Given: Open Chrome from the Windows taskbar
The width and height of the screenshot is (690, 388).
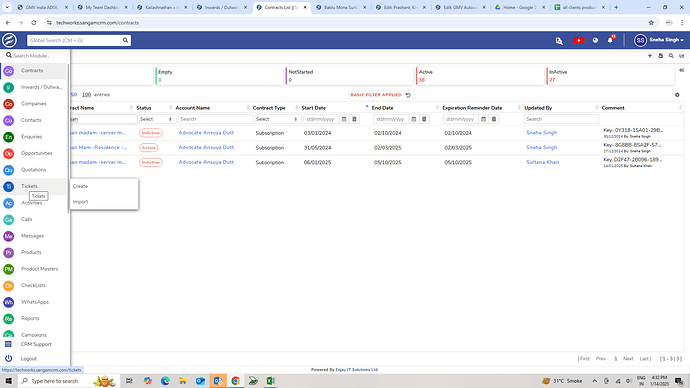Looking at the screenshot, I should pos(236,381).
